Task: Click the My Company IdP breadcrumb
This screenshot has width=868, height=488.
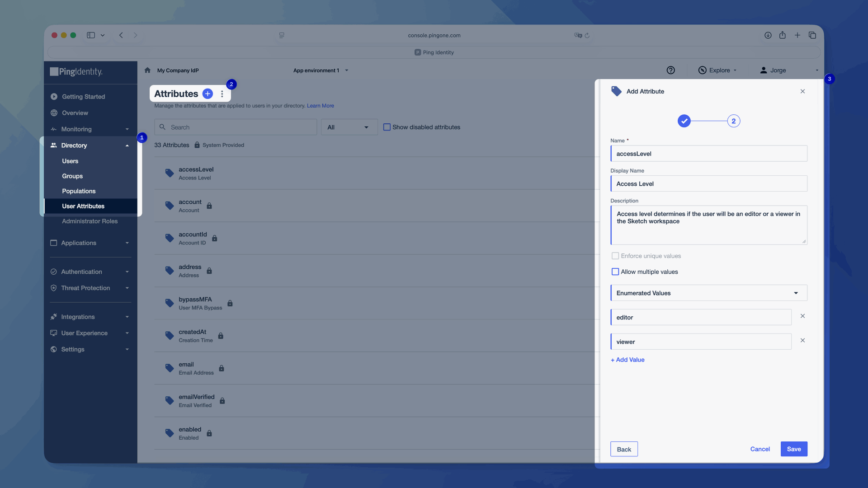Action: point(178,70)
